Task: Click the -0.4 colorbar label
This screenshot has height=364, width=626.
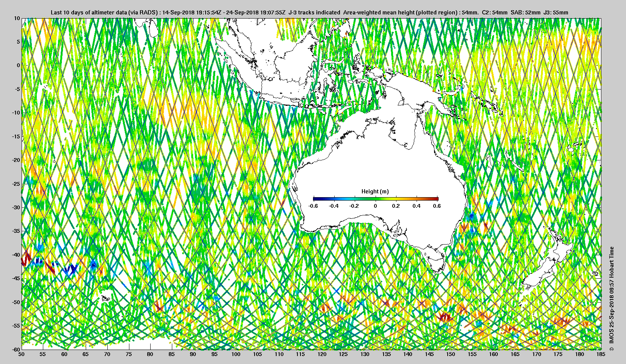Action: click(334, 206)
